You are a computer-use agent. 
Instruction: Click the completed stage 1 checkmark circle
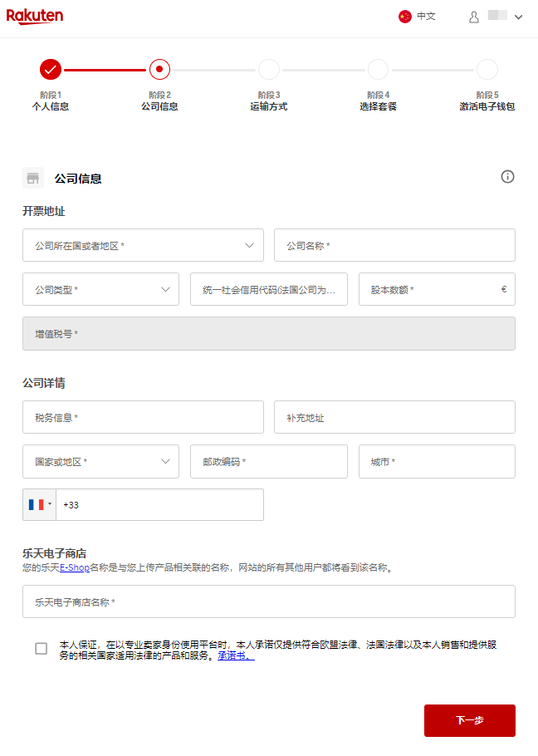[x=50, y=69]
